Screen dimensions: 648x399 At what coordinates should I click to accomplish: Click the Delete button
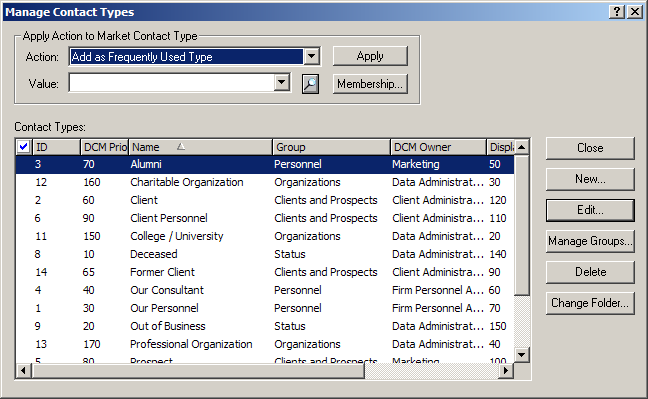(x=590, y=272)
